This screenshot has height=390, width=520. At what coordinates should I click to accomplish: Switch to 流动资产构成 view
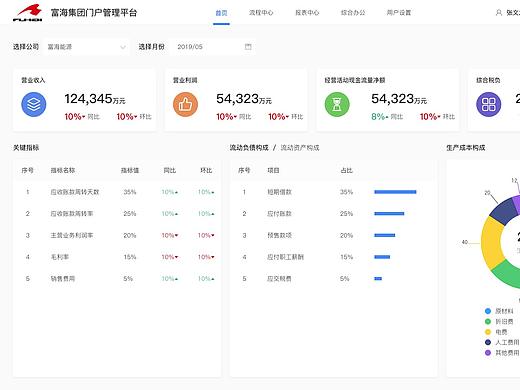[x=300, y=148]
